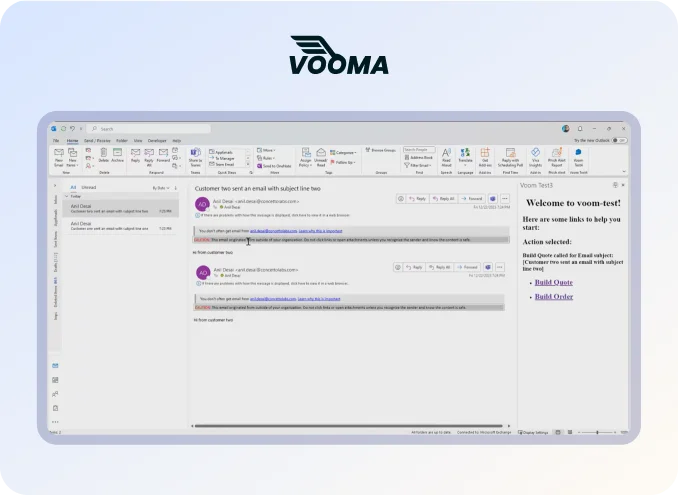Image resolution: width=678 pixels, height=495 pixels.
Task: Open more actions on the first message
Action: click(x=505, y=199)
